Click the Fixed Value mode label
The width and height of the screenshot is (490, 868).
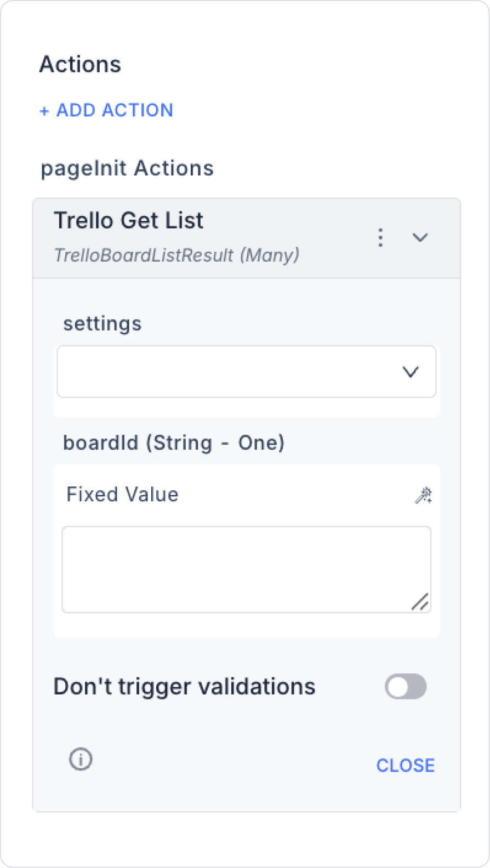122,495
